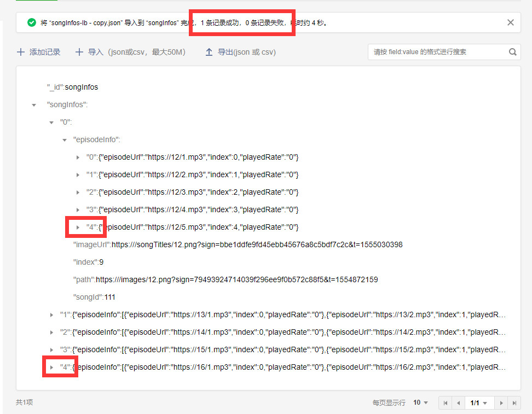Expand episode "1" with 12/2.mp3

(78, 175)
